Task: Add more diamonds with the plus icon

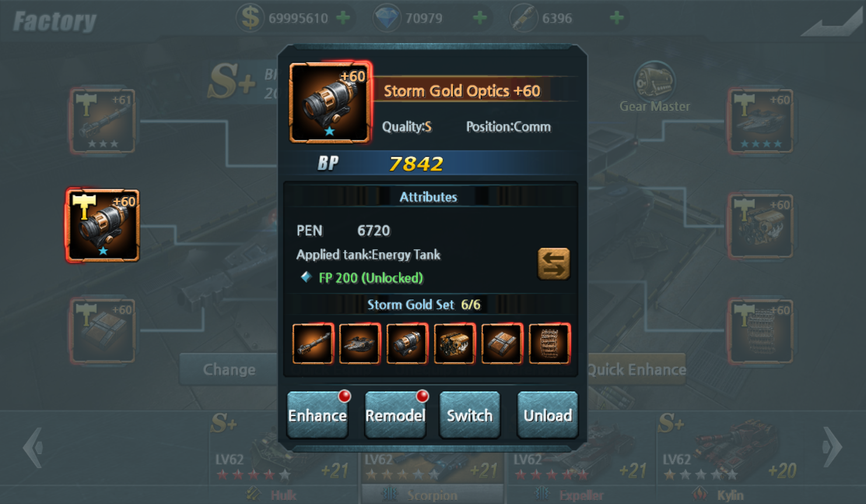Action: click(480, 18)
